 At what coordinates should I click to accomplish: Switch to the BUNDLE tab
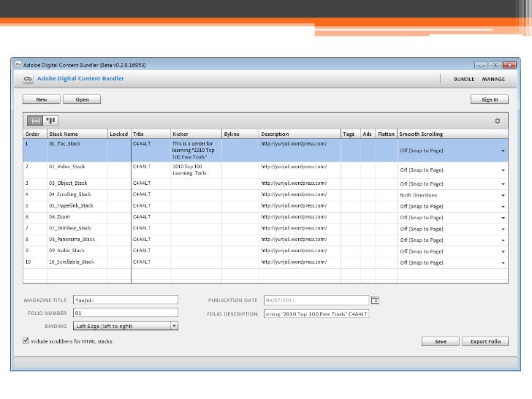point(464,79)
